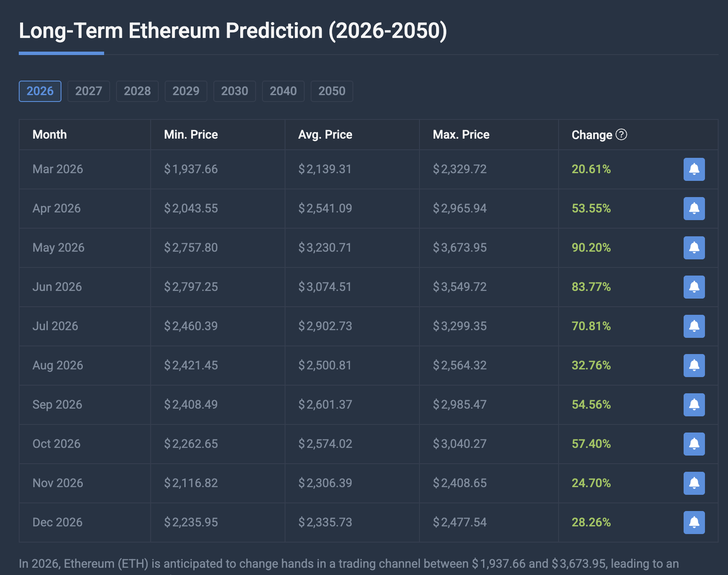
Task: Sort by the Max. Price column header
Action: (461, 134)
